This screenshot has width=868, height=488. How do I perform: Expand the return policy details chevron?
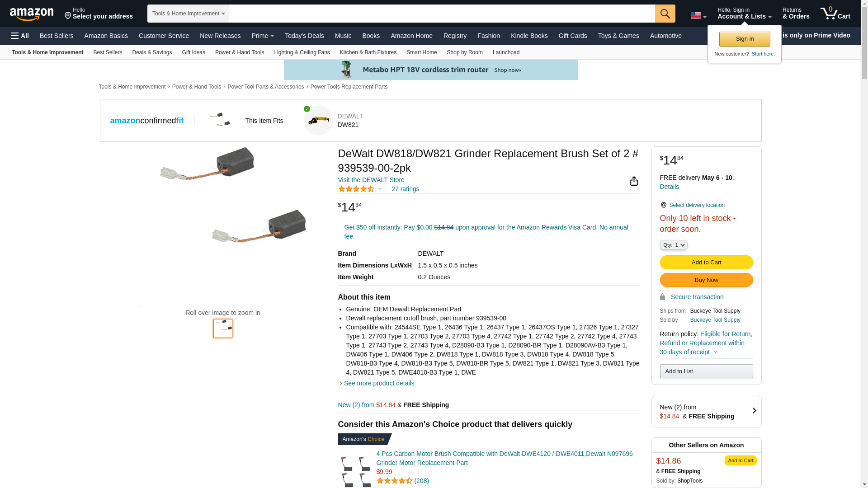coord(715,352)
